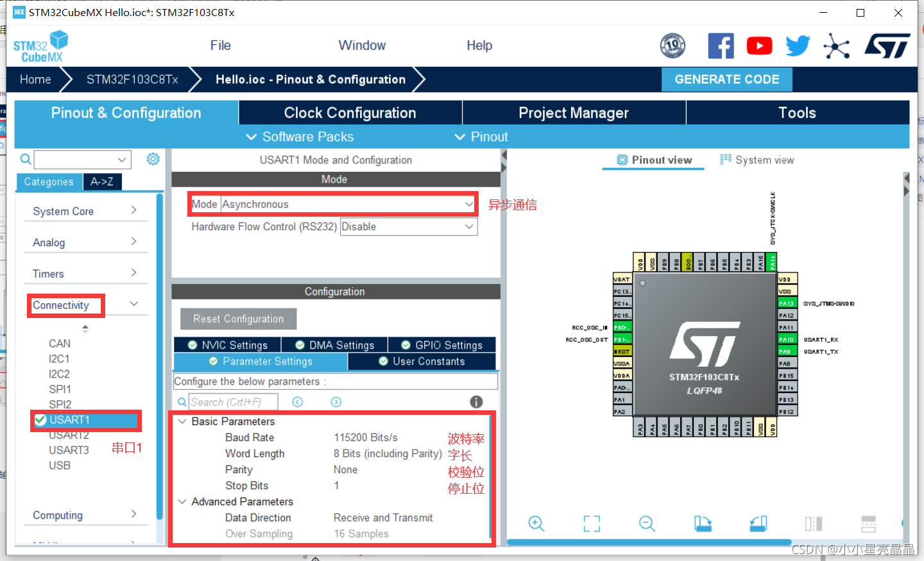The height and width of the screenshot is (561, 924).
Task: Click the STM32F103C8Tx breadcrumb
Action: tap(132, 80)
